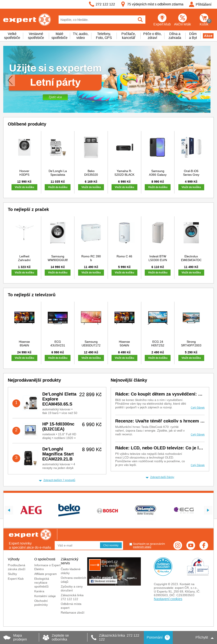Expand the Přichytit bottom bar arrow
Image resolution: width=217 pixels, height=644 pixels.
(x=212, y=638)
